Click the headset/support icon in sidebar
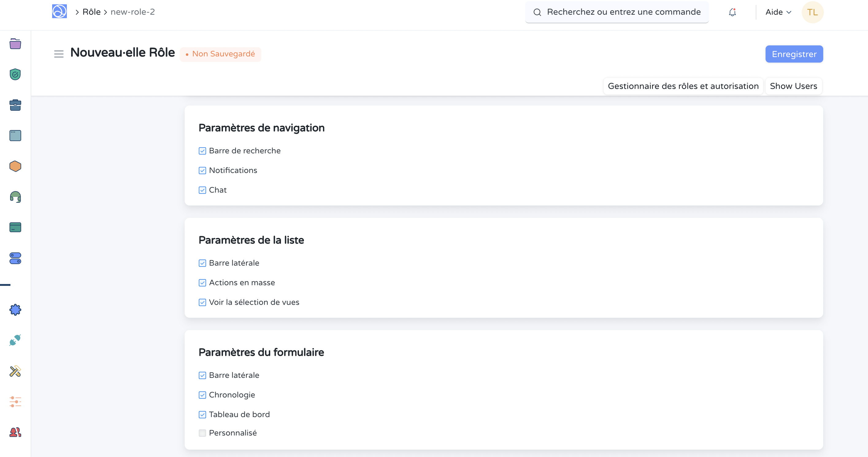 (16, 197)
